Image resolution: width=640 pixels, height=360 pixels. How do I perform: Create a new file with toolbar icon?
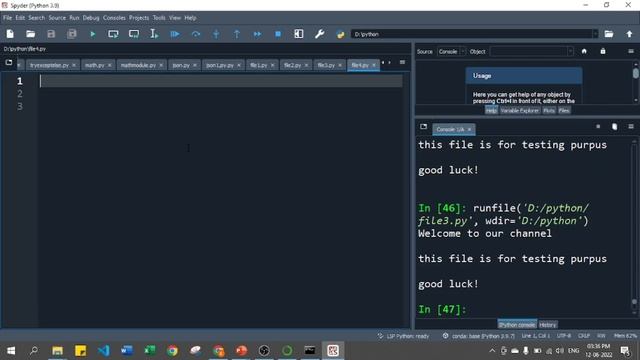click(x=10, y=34)
